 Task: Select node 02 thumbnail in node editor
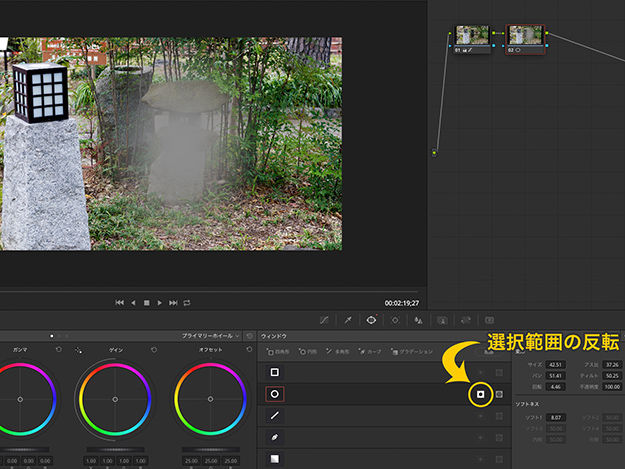525,37
